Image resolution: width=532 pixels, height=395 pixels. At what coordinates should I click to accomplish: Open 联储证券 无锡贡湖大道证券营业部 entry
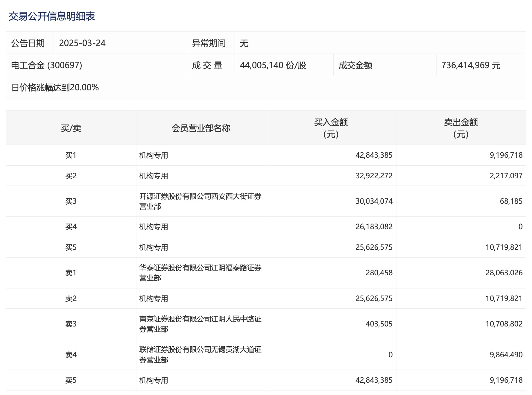point(200,355)
